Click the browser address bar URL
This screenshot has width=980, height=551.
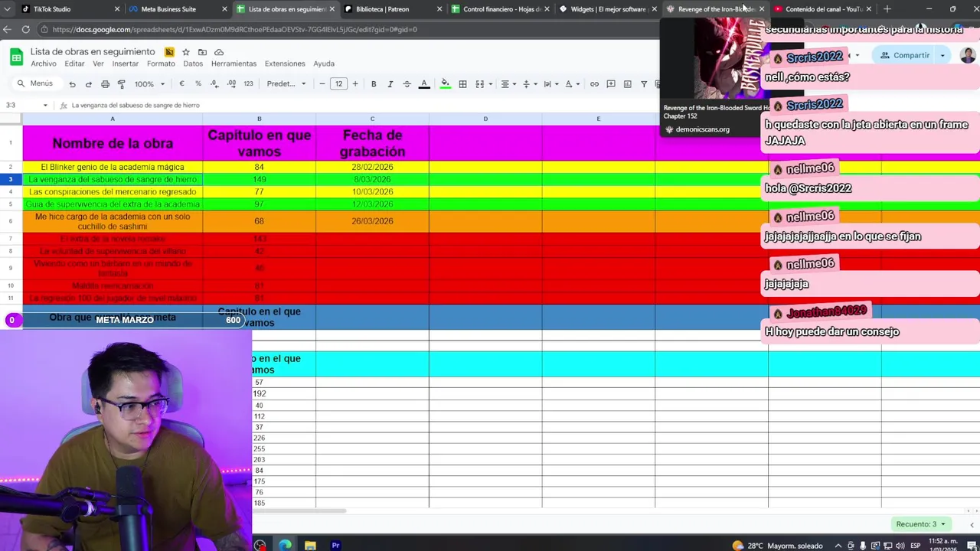234,29
